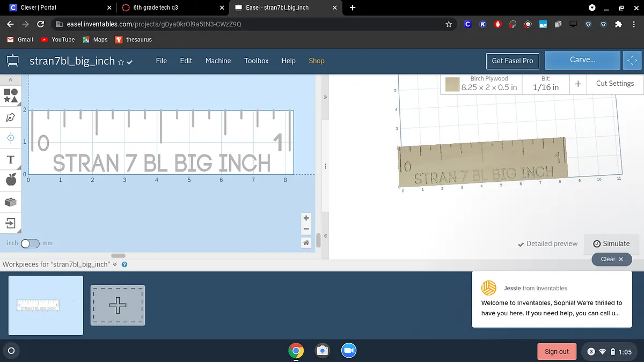This screenshot has width=644, height=362.
Task: Click the jog machine arrows icon beside Carve
Action: coord(632,61)
